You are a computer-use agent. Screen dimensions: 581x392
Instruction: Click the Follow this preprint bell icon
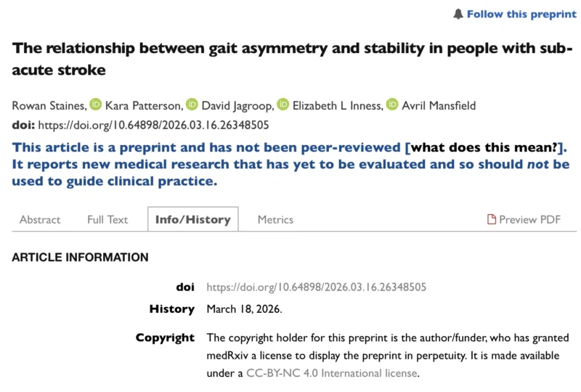[x=458, y=14]
